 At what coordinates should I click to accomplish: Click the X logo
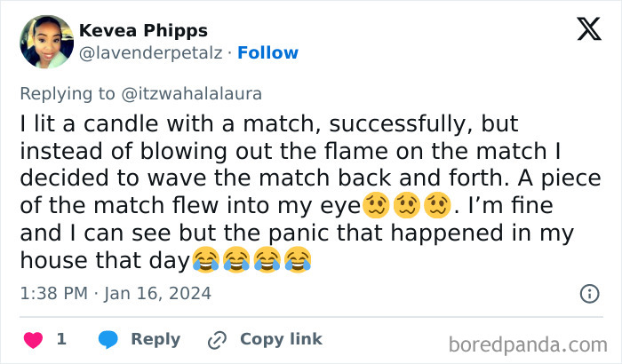pos(588,31)
